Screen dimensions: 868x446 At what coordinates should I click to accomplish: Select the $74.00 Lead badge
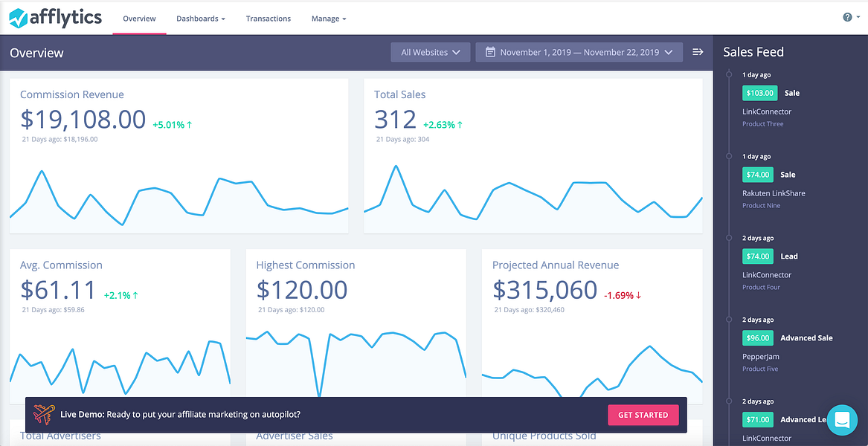pyautogui.click(x=757, y=256)
